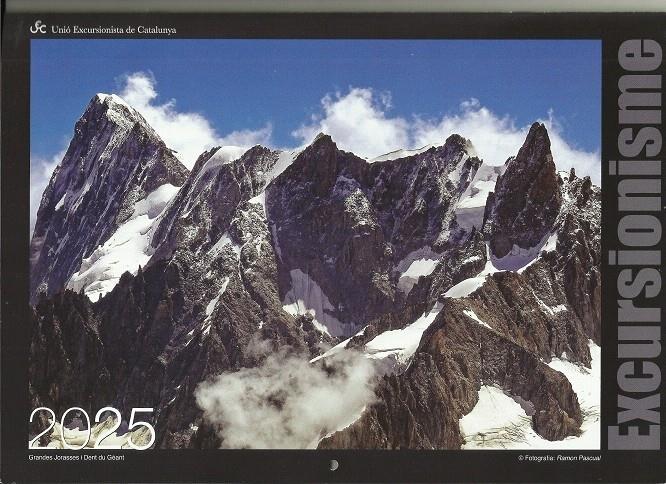Click the low cloud beside the 2025 text
This screenshot has height=484, width=666.
[280, 395]
